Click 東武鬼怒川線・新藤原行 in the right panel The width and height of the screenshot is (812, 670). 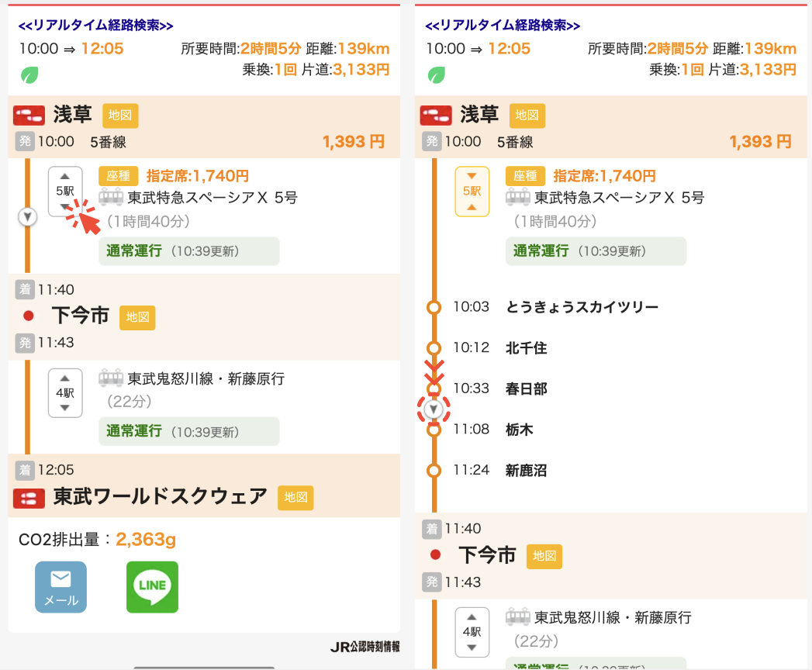[x=613, y=617]
